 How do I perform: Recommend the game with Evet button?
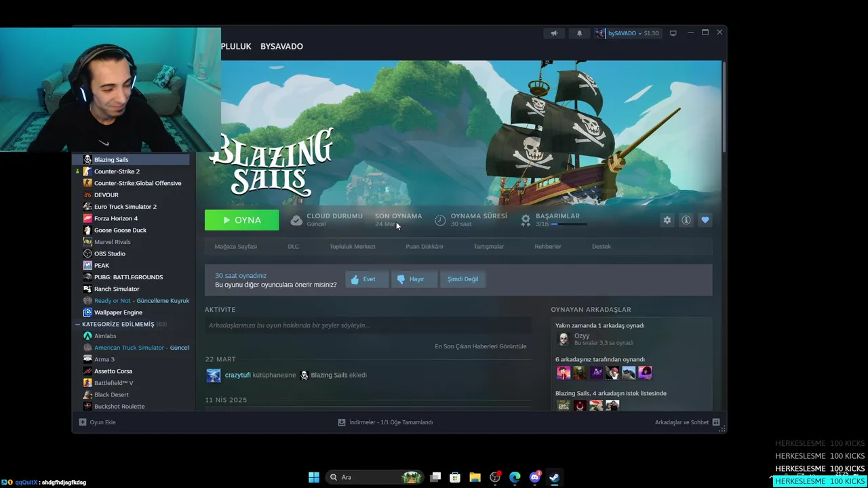coord(367,279)
